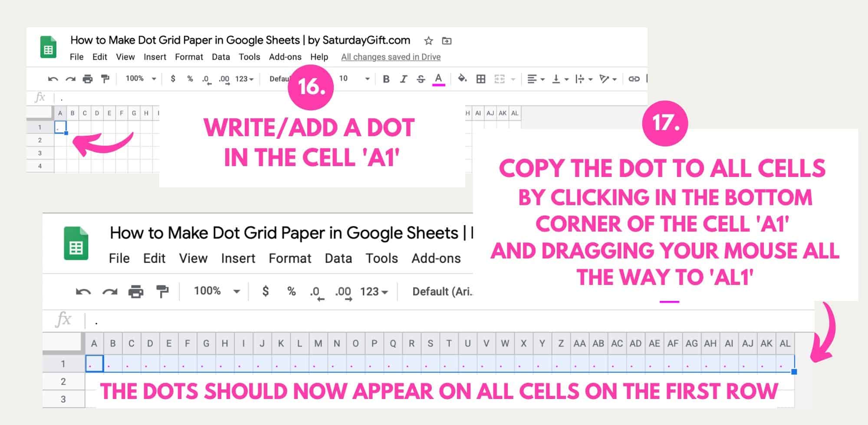The image size is (868, 425).
Task: Open the Fill color picker
Action: point(461,79)
